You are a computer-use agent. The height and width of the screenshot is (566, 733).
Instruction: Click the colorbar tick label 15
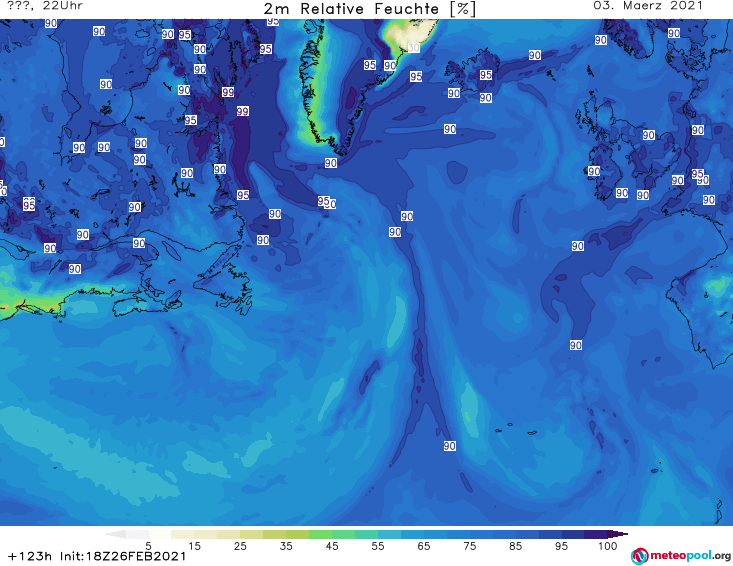194,546
